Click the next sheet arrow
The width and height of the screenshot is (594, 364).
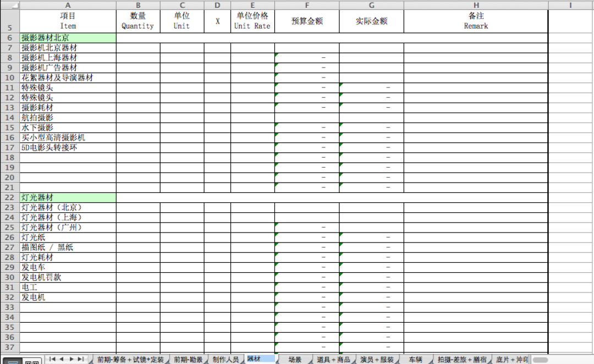(x=71, y=359)
